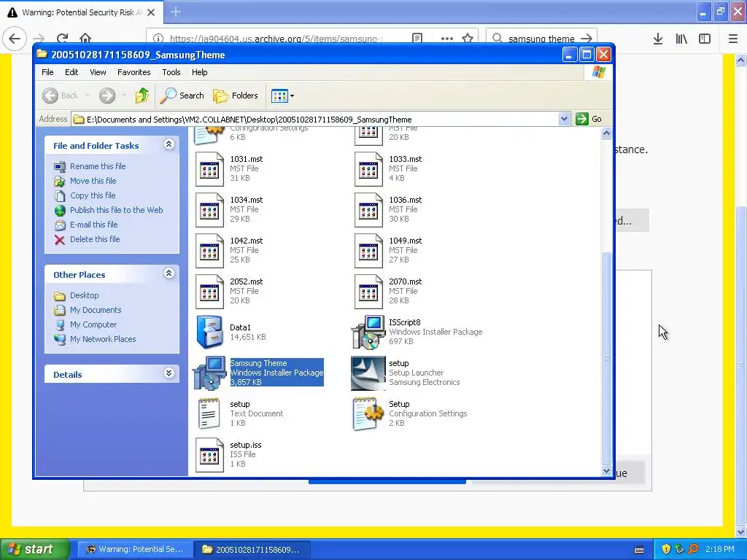The width and height of the screenshot is (747, 560).
Task: Collapse the Other Places panel
Action: point(169,273)
